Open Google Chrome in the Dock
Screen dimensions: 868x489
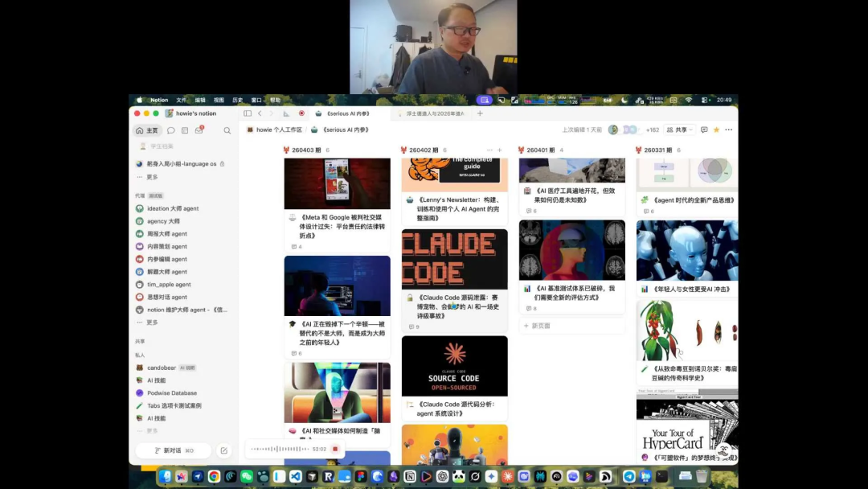click(x=215, y=476)
